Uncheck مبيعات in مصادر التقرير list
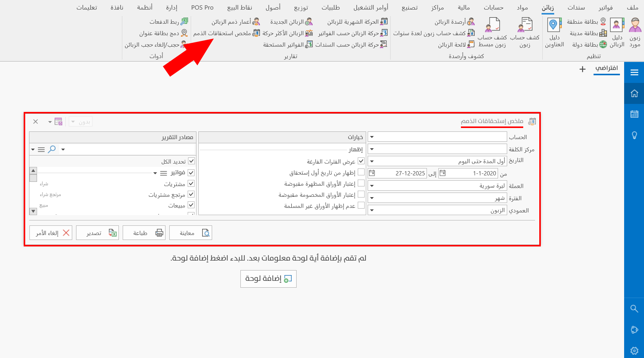Image resolution: width=644 pixels, height=358 pixels. (x=191, y=205)
